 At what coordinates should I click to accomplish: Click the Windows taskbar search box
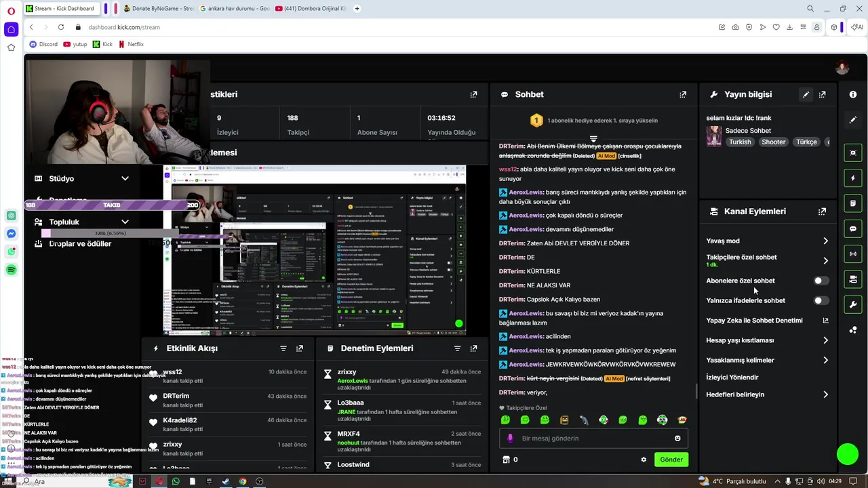[x=75, y=481]
